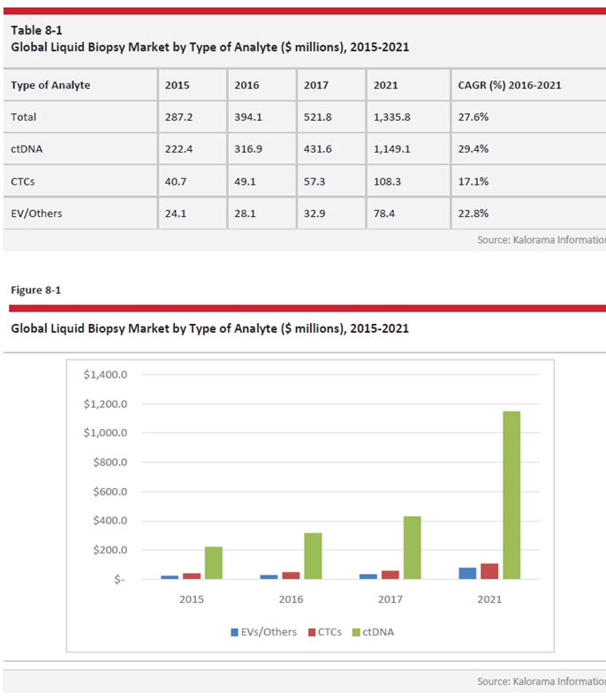This screenshot has height=700, width=606.
Task: Select the red CTCs bar for 2021
Action: pos(489,571)
